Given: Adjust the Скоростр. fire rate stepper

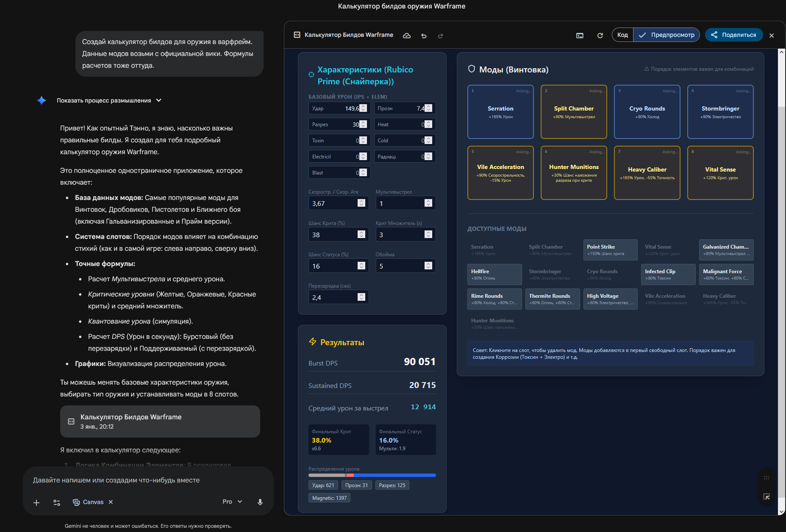Looking at the screenshot, I should coord(361,203).
